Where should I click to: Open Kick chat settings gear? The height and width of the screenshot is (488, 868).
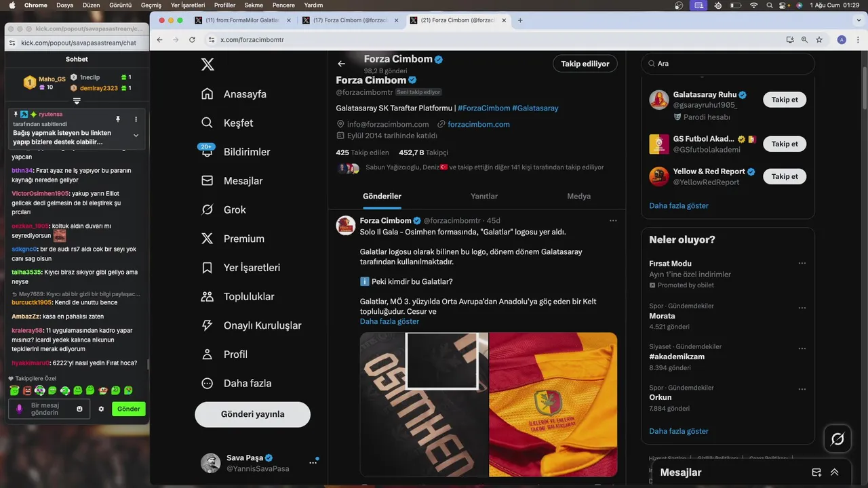pyautogui.click(x=101, y=409)
